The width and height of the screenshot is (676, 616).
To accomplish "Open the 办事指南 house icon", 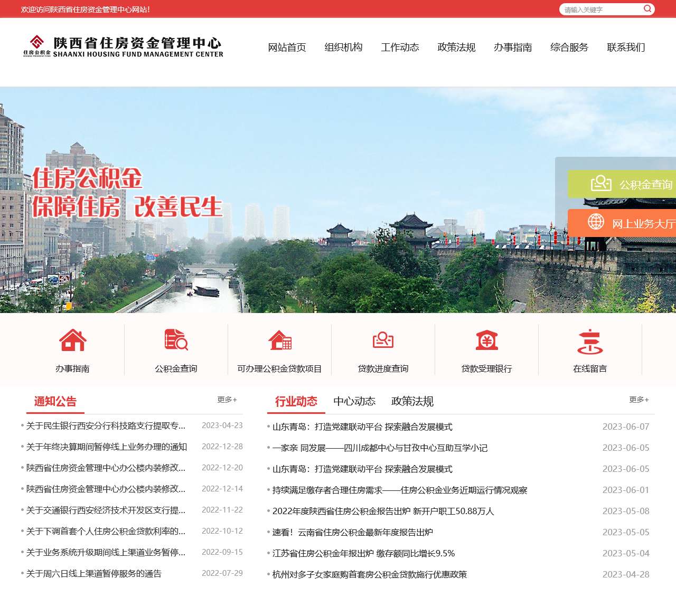I will pos(73,340).
